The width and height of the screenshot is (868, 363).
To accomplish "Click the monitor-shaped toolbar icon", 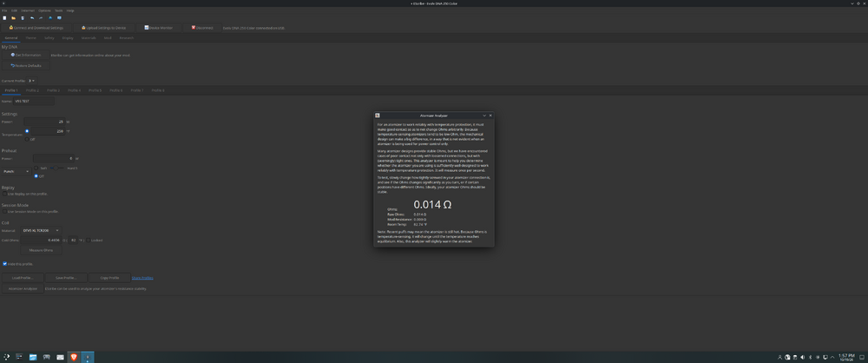I will 59,17.
